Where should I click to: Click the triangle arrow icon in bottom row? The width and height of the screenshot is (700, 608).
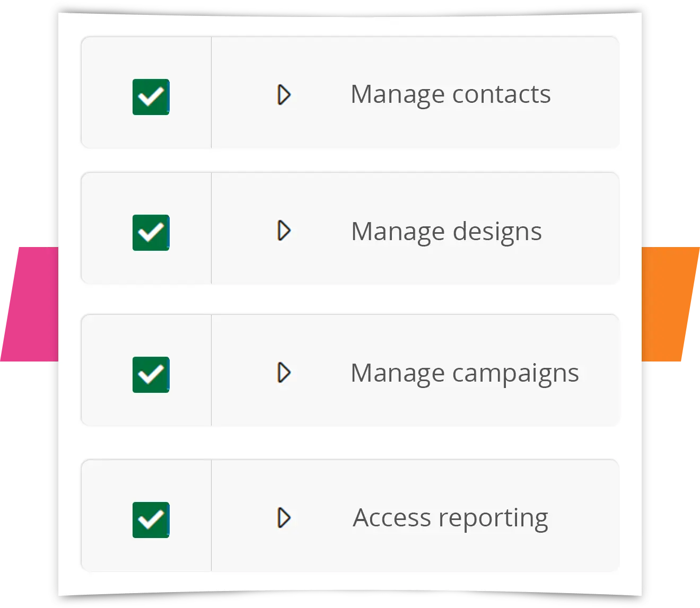tap(284, 517)
